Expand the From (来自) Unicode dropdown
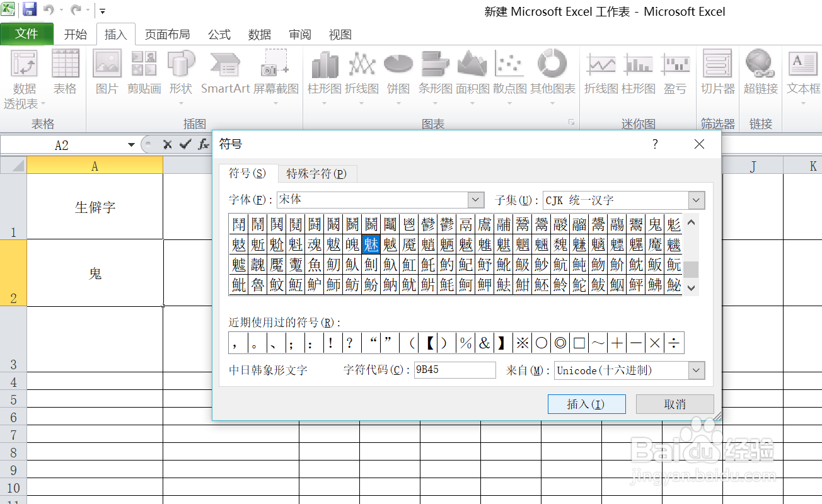Image resolution: width=822 pixels, height=504 pixels. click(697, 370)
